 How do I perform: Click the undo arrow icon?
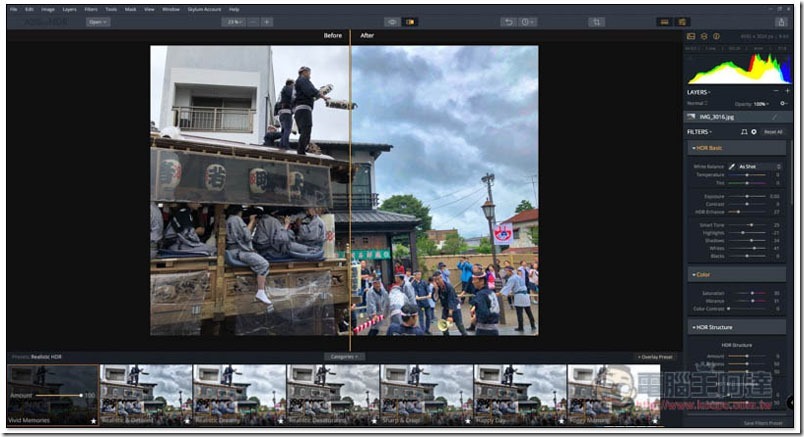click(508, 22)
